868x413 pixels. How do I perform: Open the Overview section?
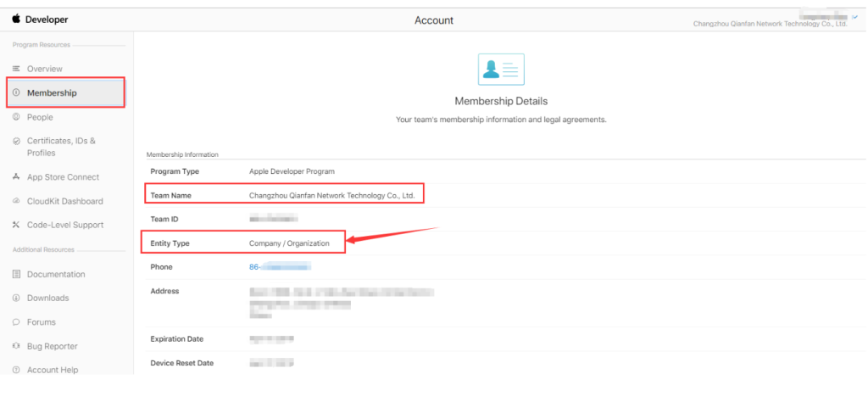45,69
